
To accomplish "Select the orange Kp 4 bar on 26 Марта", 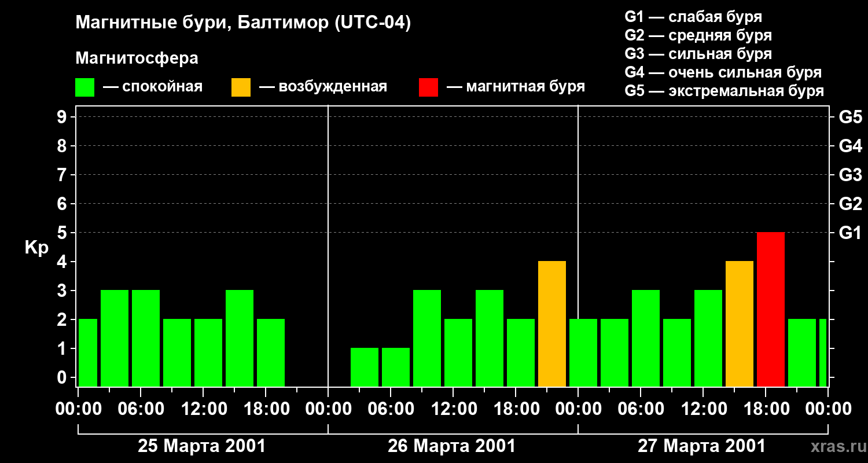I will pyautogui.click(x=552, y=324).
